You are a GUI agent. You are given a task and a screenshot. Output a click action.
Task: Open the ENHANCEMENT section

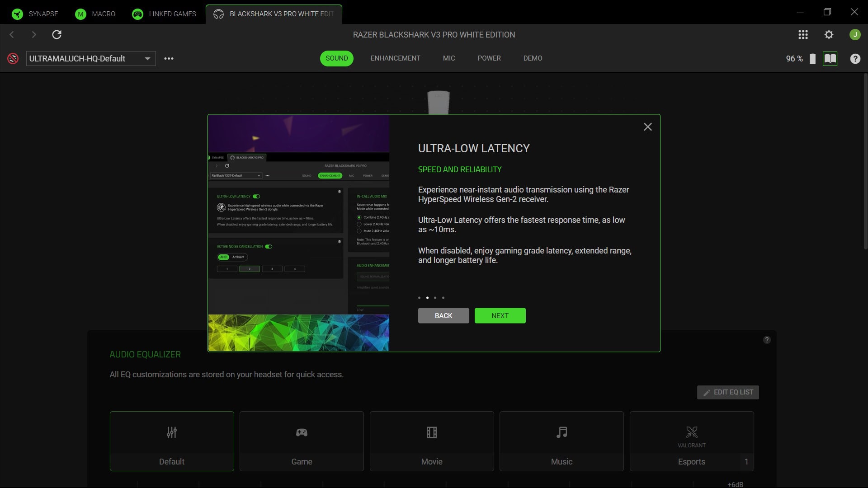396,58
